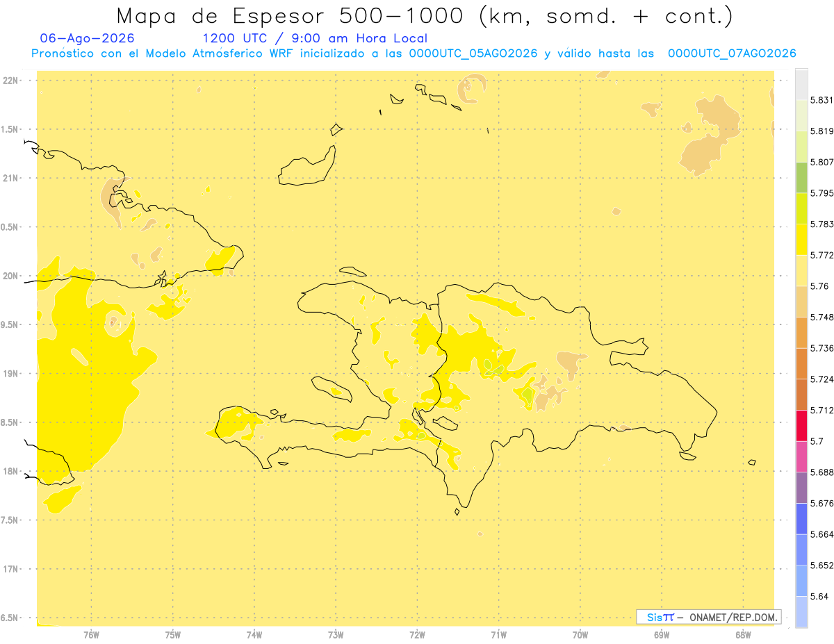Viewport: 834px width, 644px height.
Task: Click the 5.795 colorbar value
Action: point(821,193)
